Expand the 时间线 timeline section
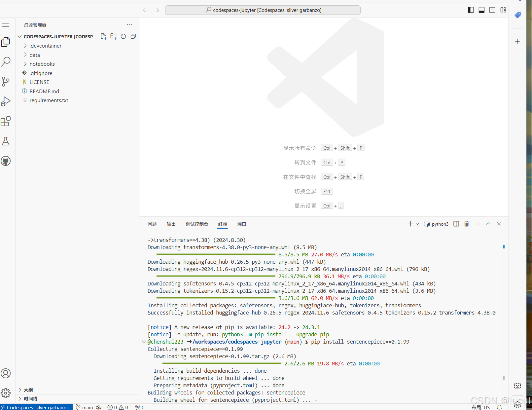This screenshot has height=410, width=532. coord(77,399)
